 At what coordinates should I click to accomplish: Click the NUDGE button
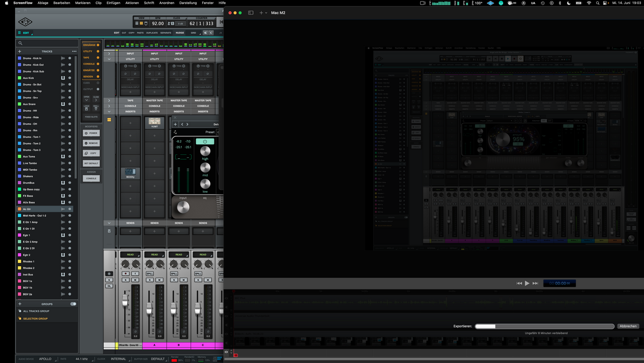(x=180, y=33)
